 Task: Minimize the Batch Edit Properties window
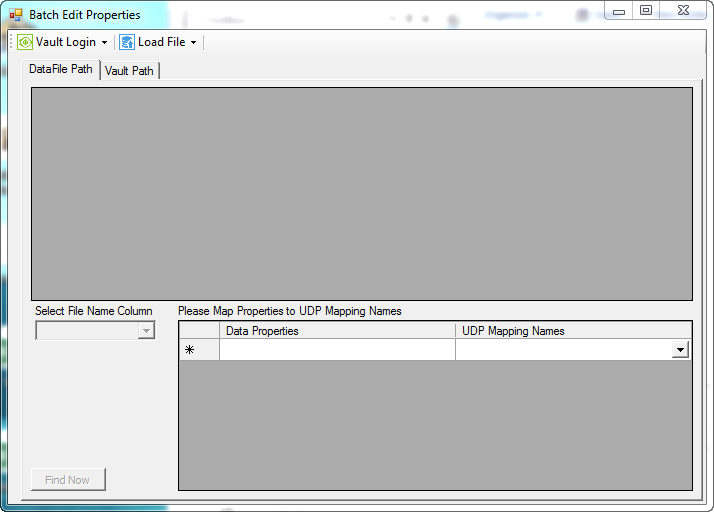click(x=619, y=11)
